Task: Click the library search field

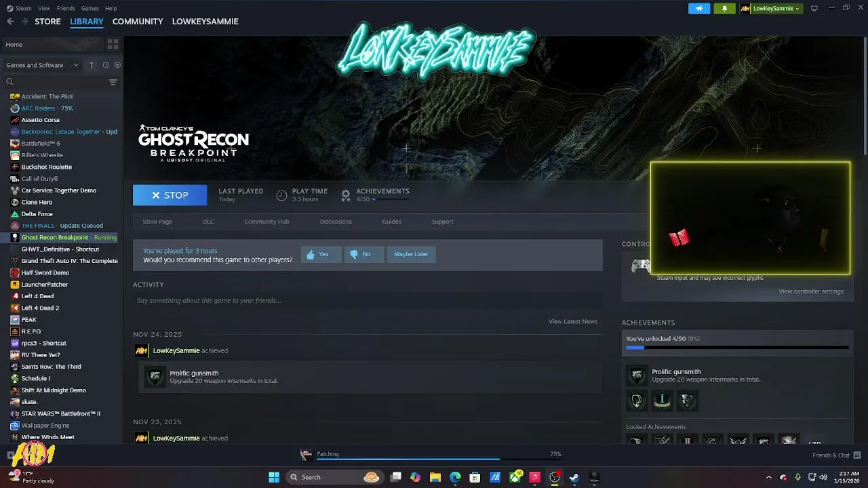Action: 54,82
